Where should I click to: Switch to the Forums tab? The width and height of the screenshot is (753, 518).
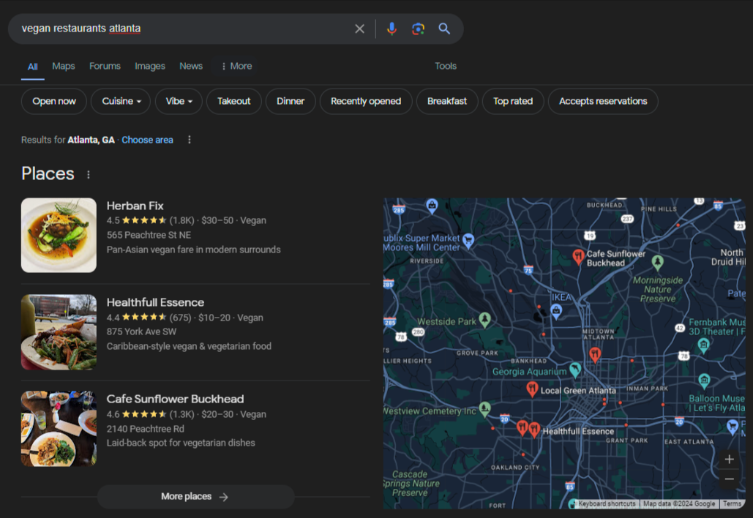click(x=105, y=66)
